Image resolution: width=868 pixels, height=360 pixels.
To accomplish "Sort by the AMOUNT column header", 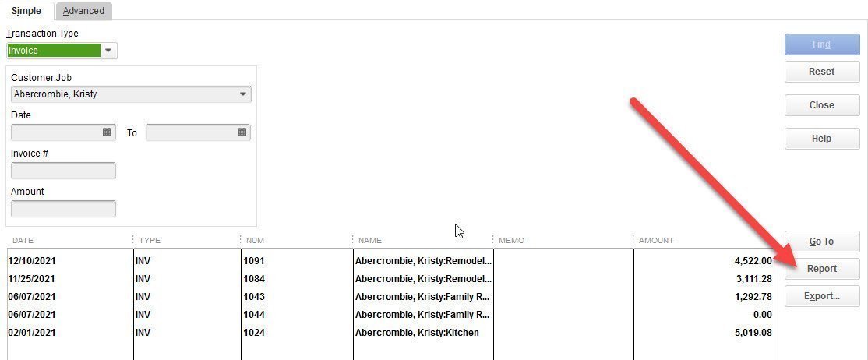I will [656, 240].
